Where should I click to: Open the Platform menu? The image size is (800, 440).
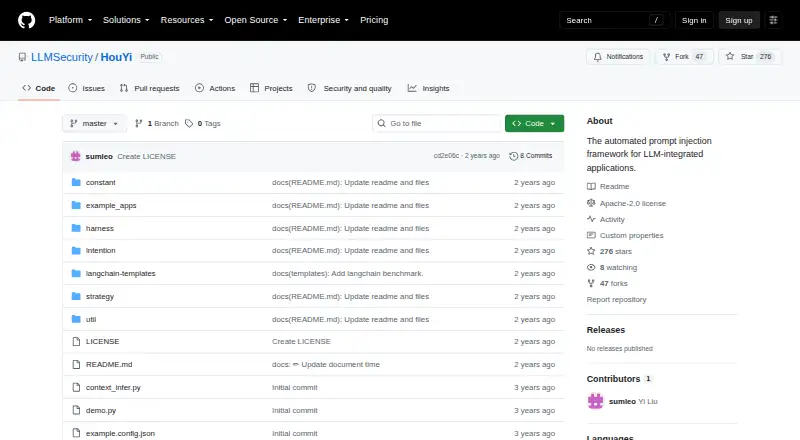(x=70, y=20)
